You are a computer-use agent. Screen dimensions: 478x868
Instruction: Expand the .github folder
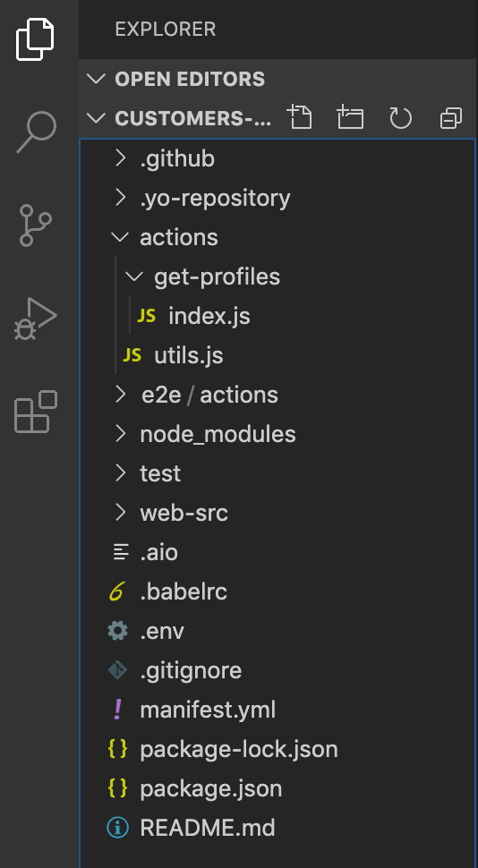click(120, 159)
